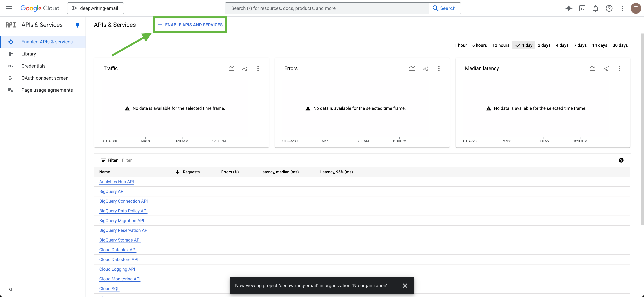Viewport: 644px width, 297px height.
Task: Unpin APIs & Services from the sidebar
Action: (77, 25)
